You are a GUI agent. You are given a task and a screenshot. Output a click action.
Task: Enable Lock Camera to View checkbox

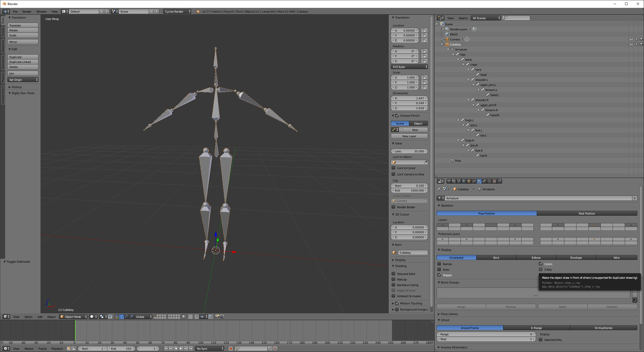tap(393, 174)
